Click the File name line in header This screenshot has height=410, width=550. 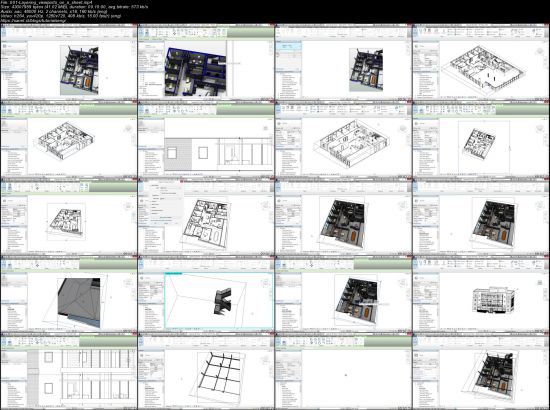pyautogui.click(x=46, y=2)
